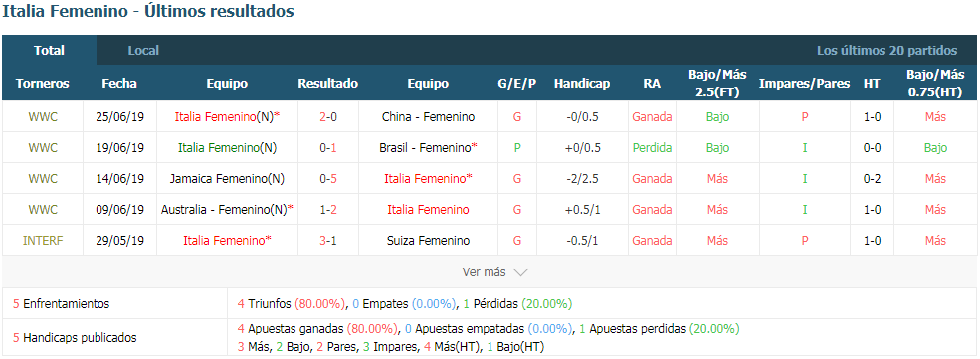Click INTERF tournament label
Screen dimensions: 980x359
[43, 241]
